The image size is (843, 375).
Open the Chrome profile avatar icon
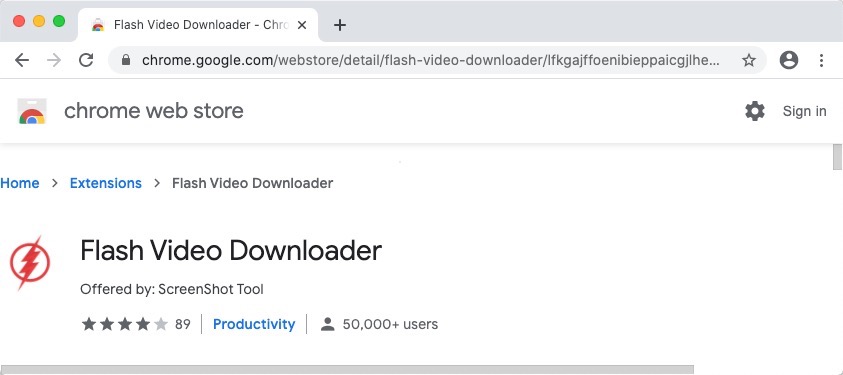coord(789,60)
